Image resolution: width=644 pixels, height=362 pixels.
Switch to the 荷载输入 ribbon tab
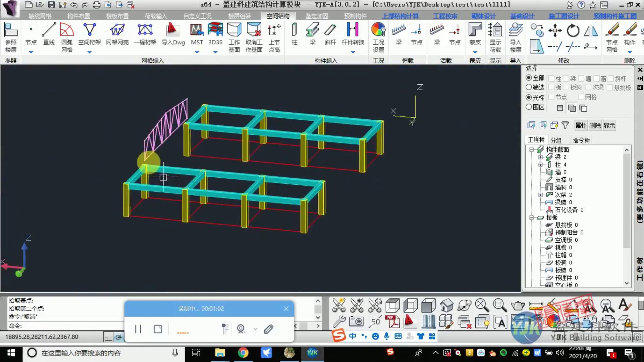coord(156,16)
